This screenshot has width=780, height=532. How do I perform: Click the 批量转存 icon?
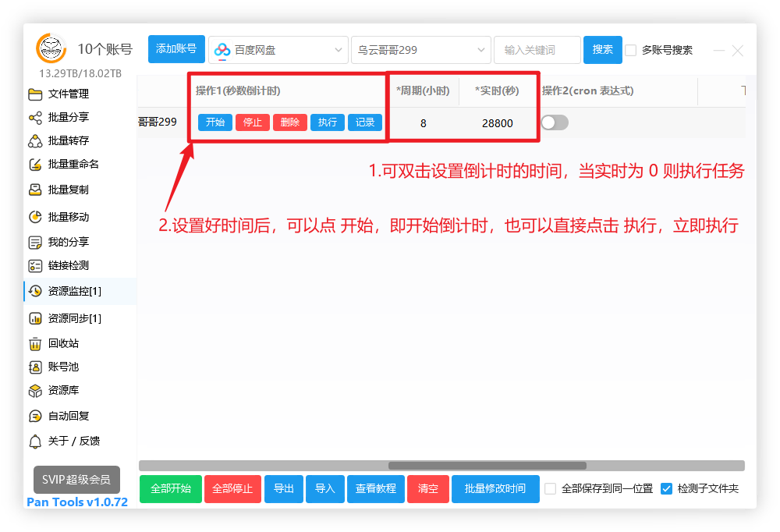pos(35,141)
